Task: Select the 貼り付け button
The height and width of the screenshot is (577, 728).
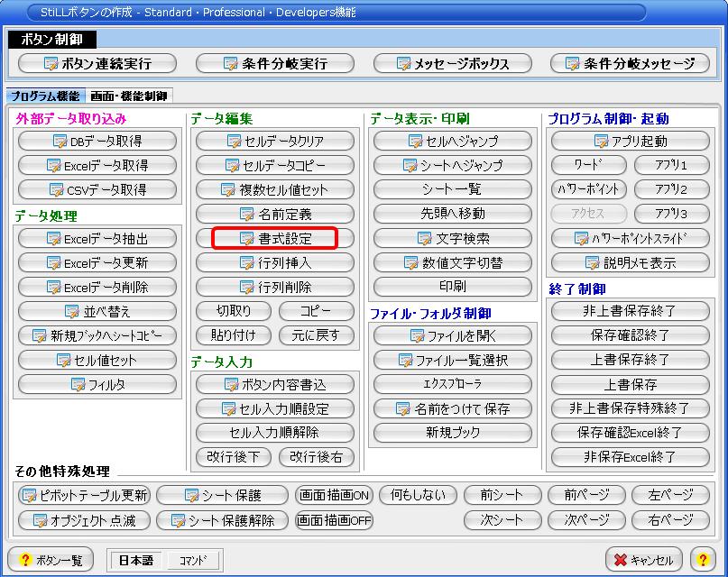Action: [234, 334]
